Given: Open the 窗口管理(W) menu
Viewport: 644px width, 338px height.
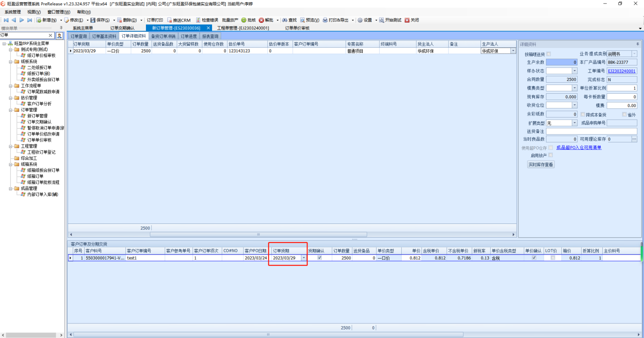Looking at the screenshot, I should coord(59,12).
